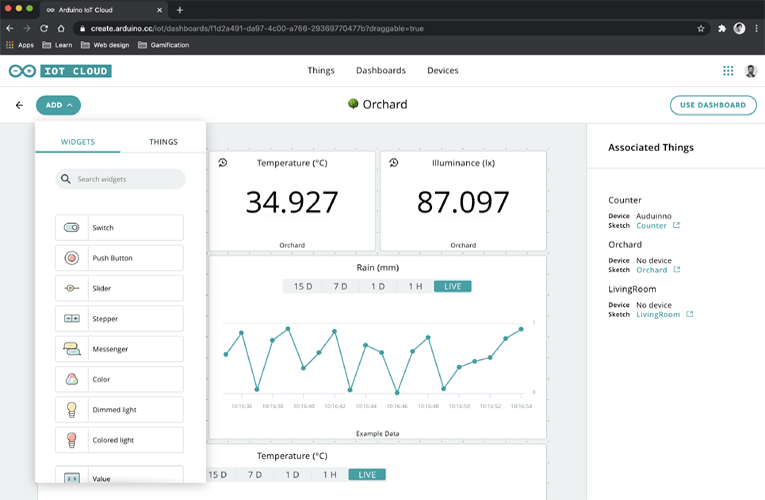This screenshot has height=500, width=765.
Task: Click the USE DASHBOARD button
Action: coord(713,105)
